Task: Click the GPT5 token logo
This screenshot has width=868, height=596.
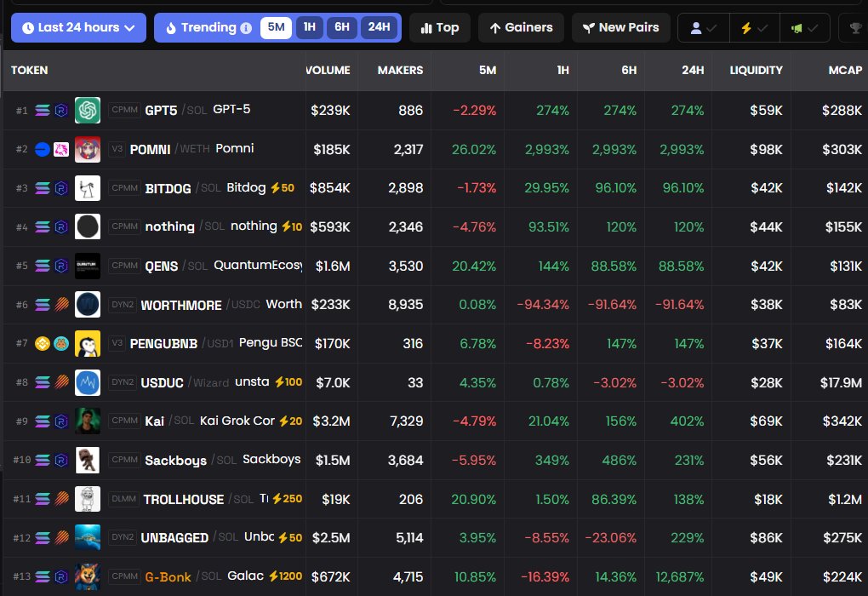Action: [x=88, y=110]
